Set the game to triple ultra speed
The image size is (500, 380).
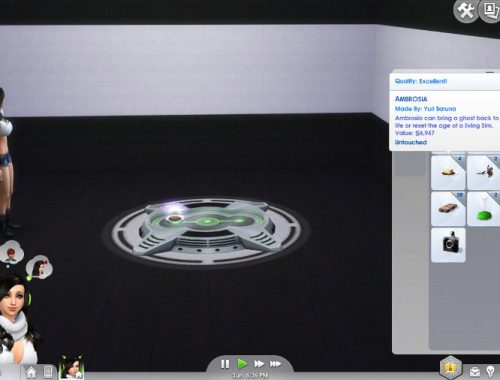pos(275,364)
